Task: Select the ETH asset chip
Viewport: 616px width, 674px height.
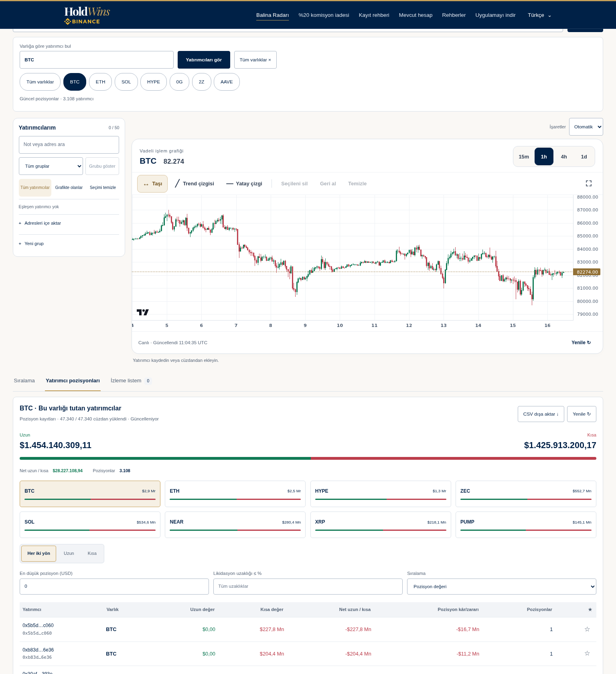Action: pos(100,82)
